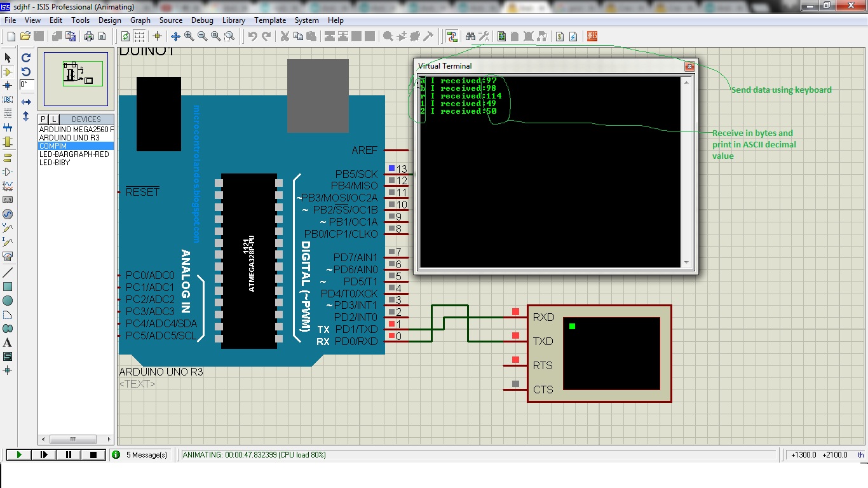The height and width of the screenshot is (488, 868).
Task: Open library manager with the L button
Action: coord(54,119)
